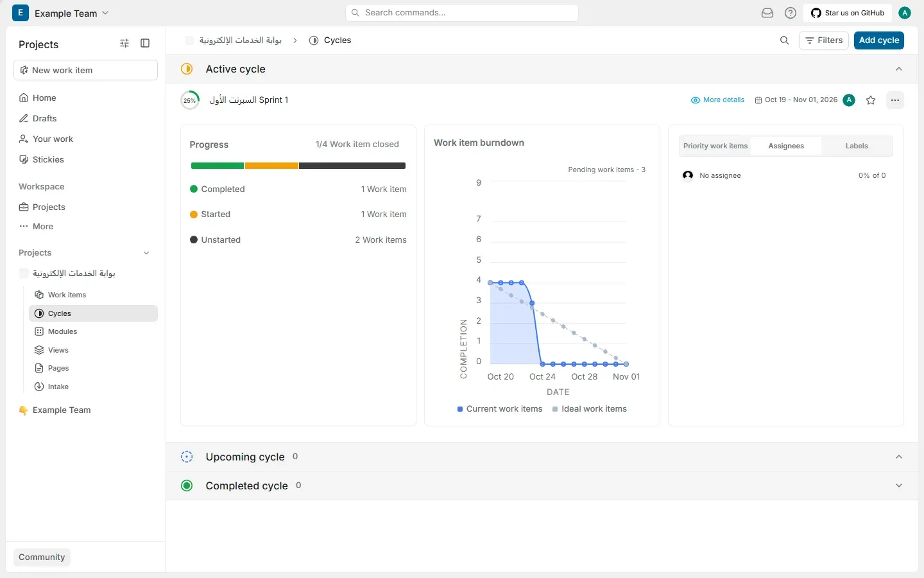This screenshot has height=578, width=924.
Task: Open Stickies from the sidebar
Action: (85, 159)
